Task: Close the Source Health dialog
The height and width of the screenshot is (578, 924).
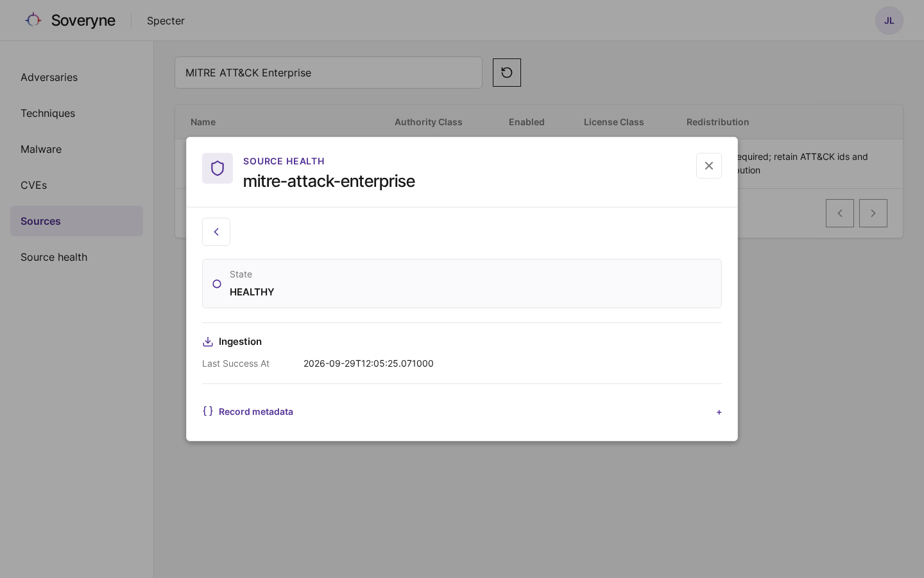Action: point(709,166)
